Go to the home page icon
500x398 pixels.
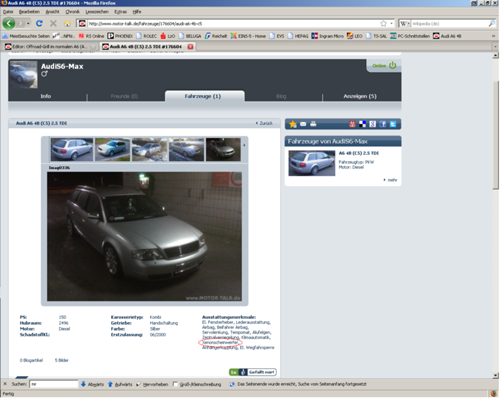pyautogui.click(x=67, y=23)
